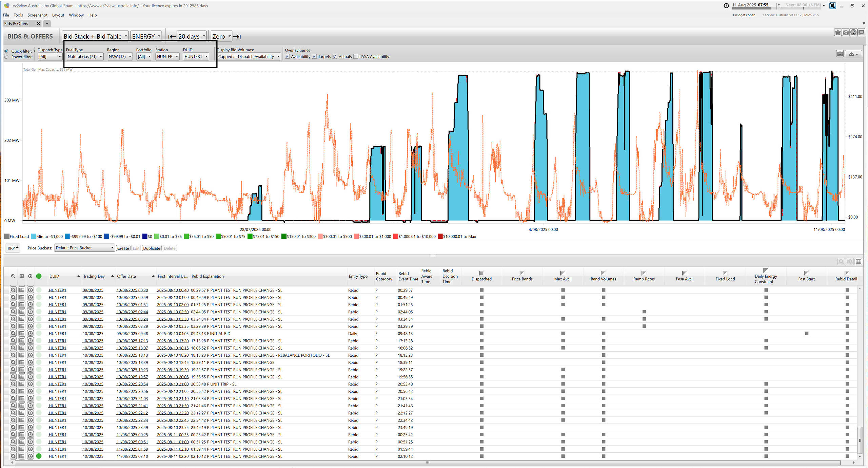Open HUNTER1 link in INITIAL BID row
The width and height of the screenshot is (868, 468).
(57, 334)
